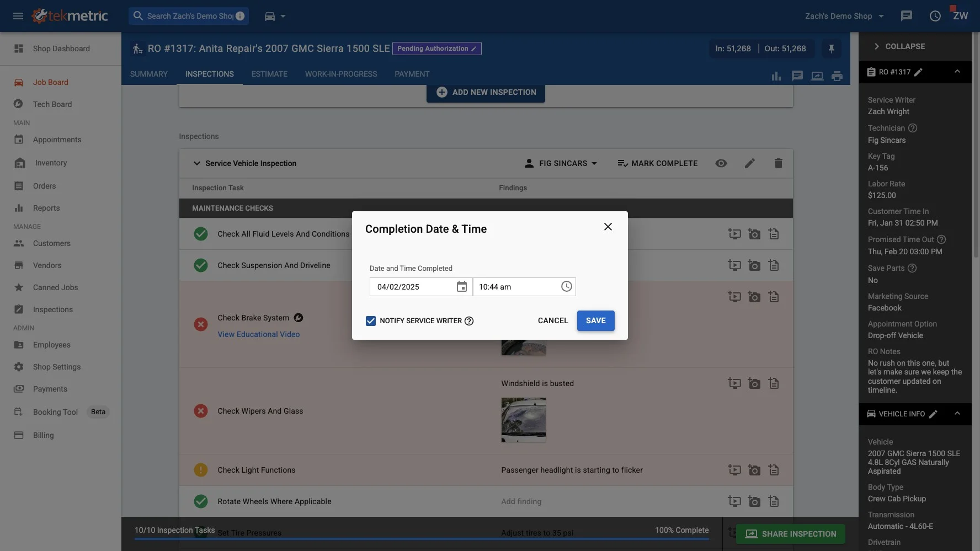
Task: Open the RO customer message icon
Action: tap(797, 76)
